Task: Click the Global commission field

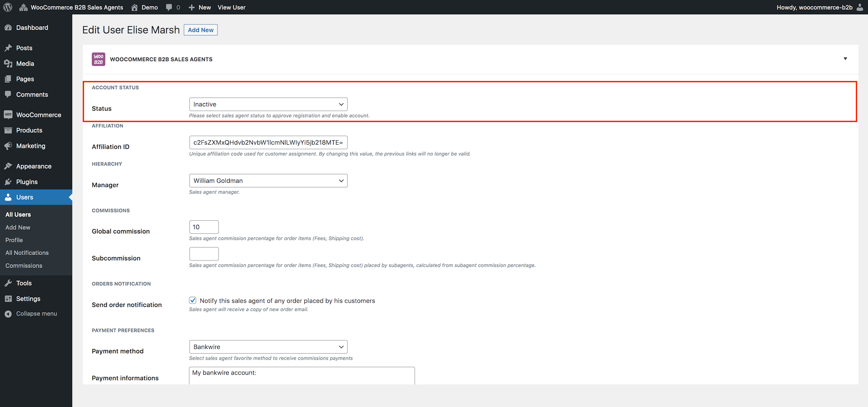Action: click(x=204, y=227)
